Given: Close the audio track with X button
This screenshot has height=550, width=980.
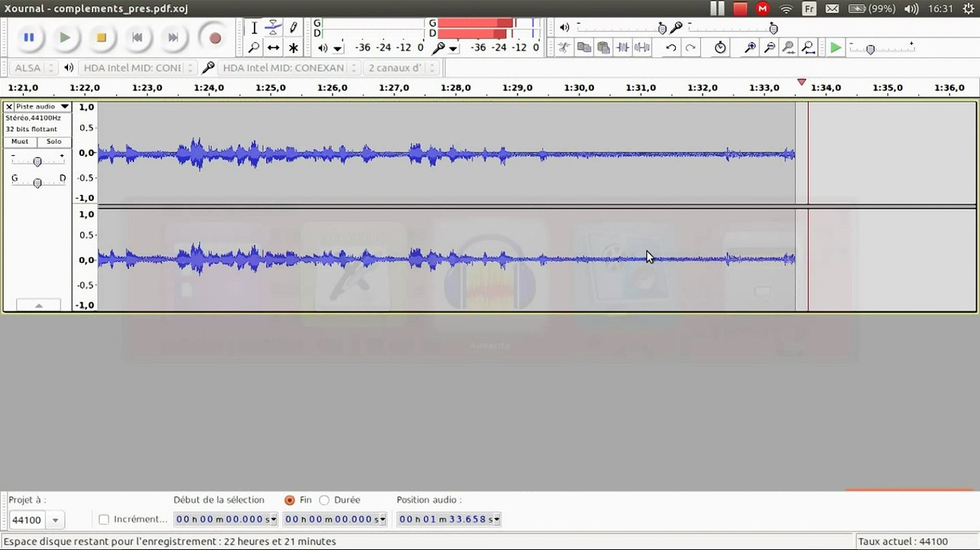Looking at the screenshot, I should click(x=9, y=107).
